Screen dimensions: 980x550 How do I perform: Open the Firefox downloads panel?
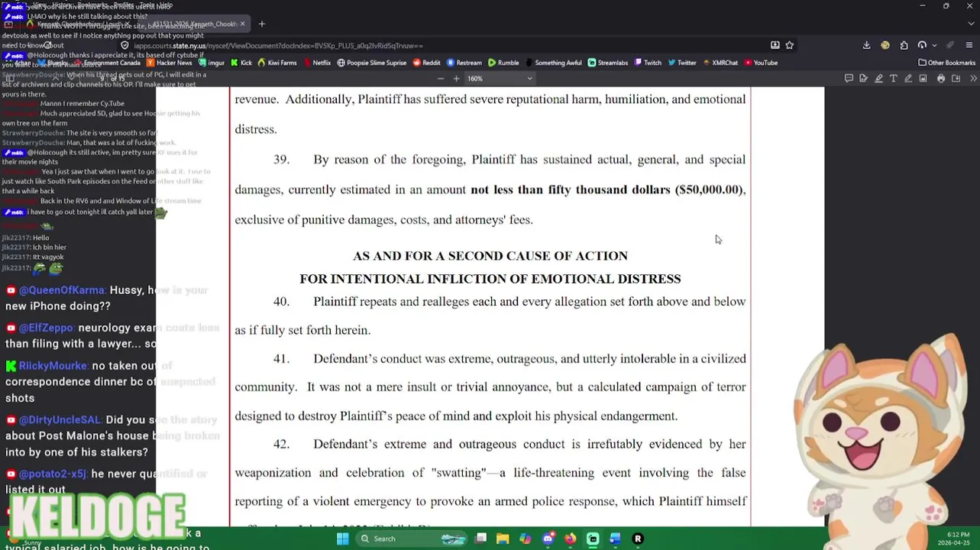point(867,45)
